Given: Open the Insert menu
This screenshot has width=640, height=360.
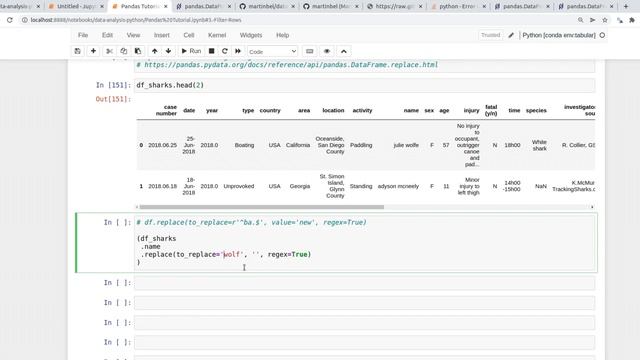Looking at the screenshot, I should pyautogui.click(x=162, y=35).
